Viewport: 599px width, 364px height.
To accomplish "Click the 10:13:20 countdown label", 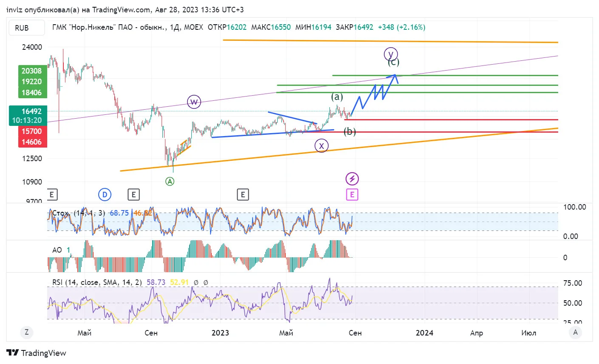I will pos(27,120).
